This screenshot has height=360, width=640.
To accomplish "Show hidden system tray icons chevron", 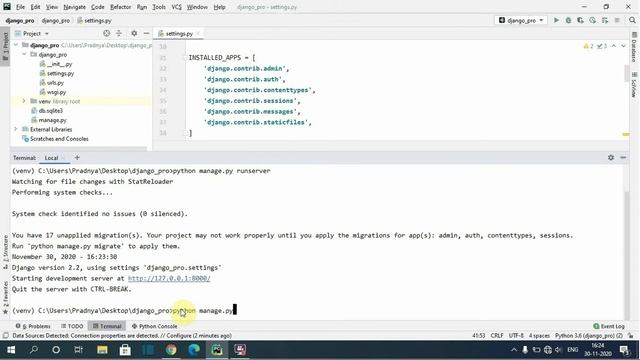I will point(514,350).
